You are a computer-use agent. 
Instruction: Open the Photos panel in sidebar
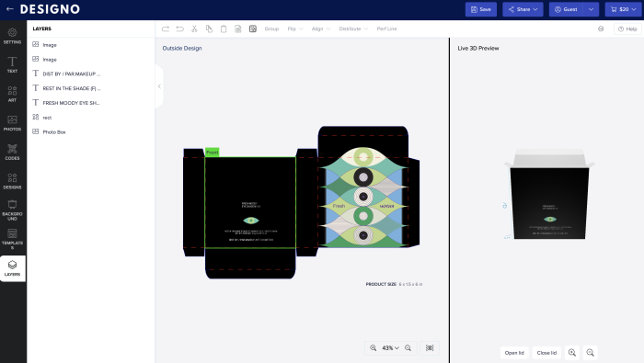pyautogui.click(x=12, y=123)
